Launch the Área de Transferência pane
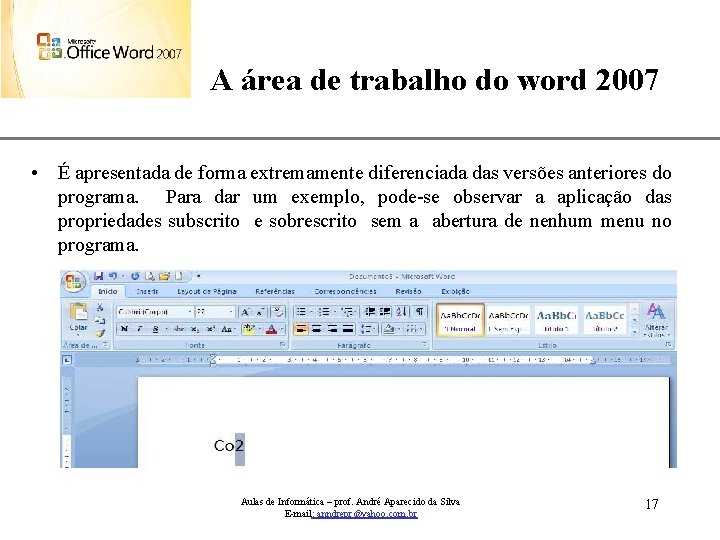Image resolution: width=720 pixels, height=540 pixels. click(x=105, y=344)
